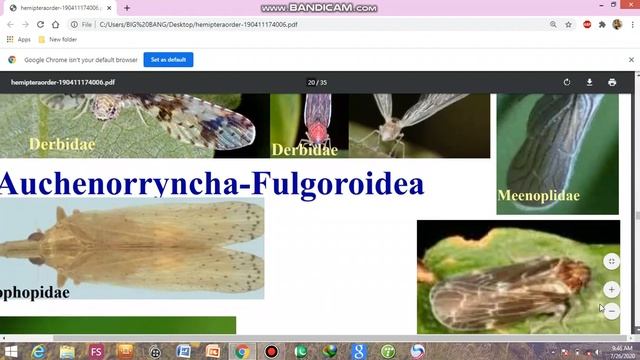Screen dimensions: 640x360
Task: Open File Explorer from the taskbar
Action: coord(67,351)
